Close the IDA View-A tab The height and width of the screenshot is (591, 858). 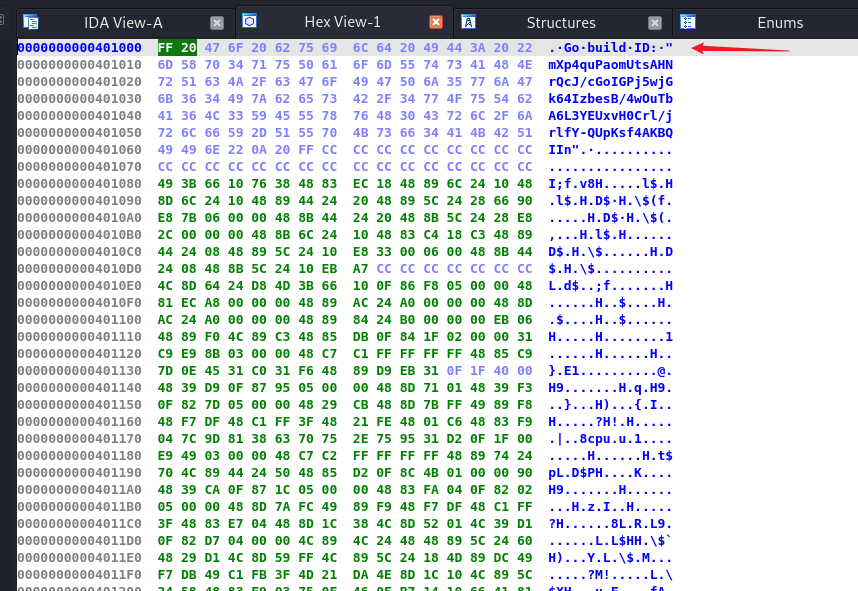click(217, 22)
